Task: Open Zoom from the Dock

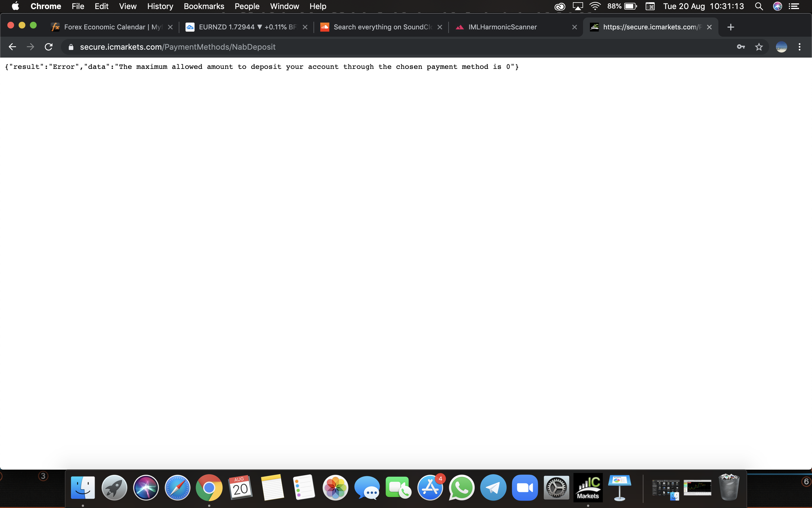Action: click(x=525, y=487)
